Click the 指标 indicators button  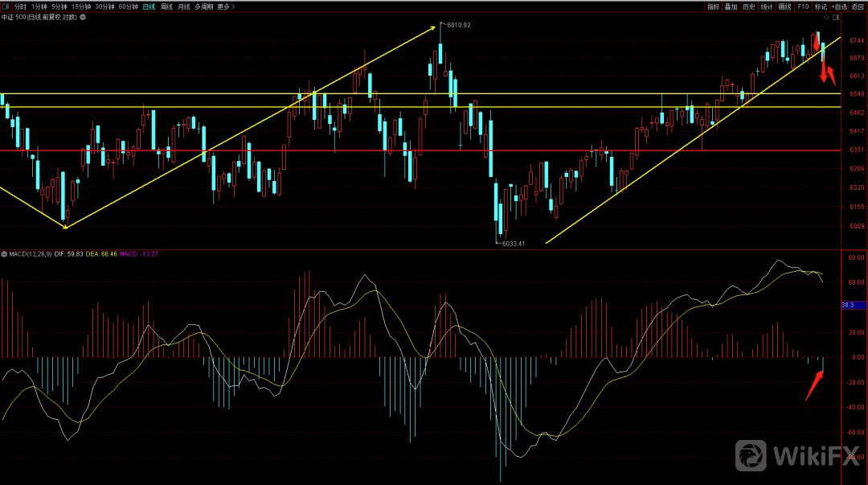coord(713,6)
